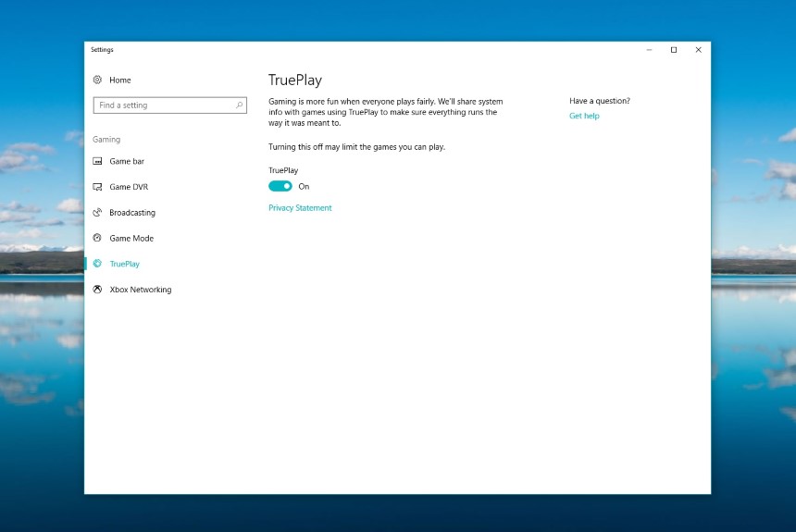The height and width of the screenshot is (532, 796).
Task: Click the Home gear icon
Action: tap(97, 80)
